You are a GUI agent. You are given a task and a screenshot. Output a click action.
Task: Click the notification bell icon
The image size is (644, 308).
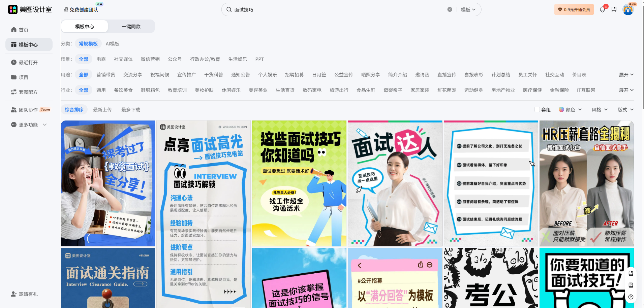(x=603, y=9)
